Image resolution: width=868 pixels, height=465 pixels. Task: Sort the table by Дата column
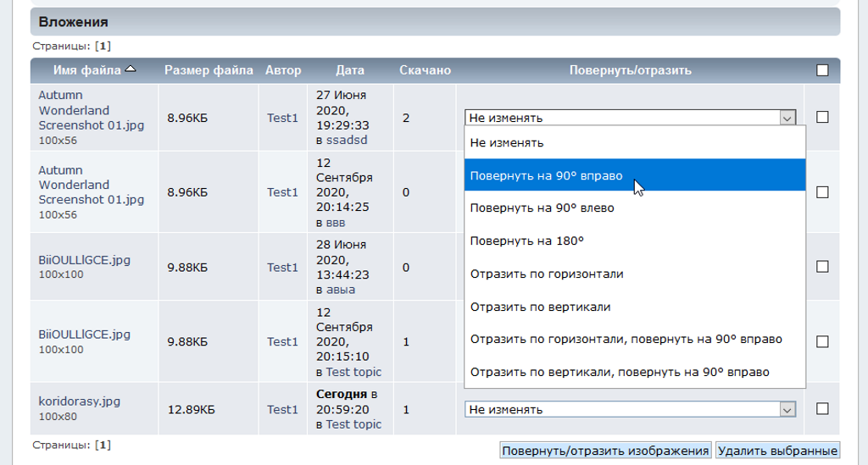[x=350, y=70]
